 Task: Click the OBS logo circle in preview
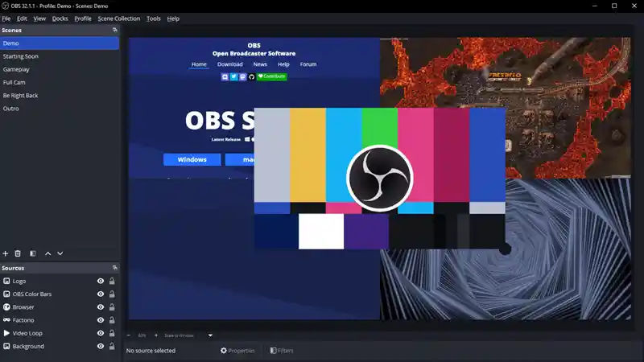click(x=379, y=178)
